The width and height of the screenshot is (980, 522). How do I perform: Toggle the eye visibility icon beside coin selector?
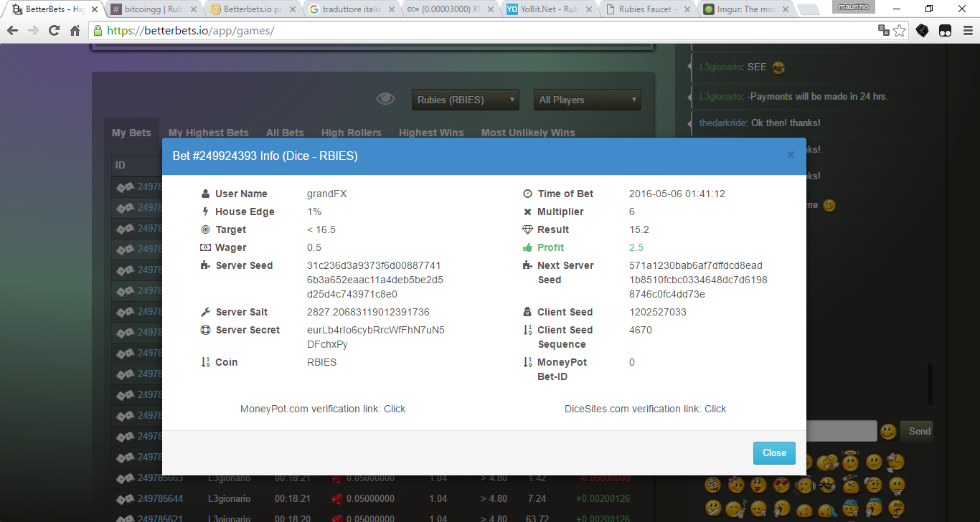(x=385, y=99)
